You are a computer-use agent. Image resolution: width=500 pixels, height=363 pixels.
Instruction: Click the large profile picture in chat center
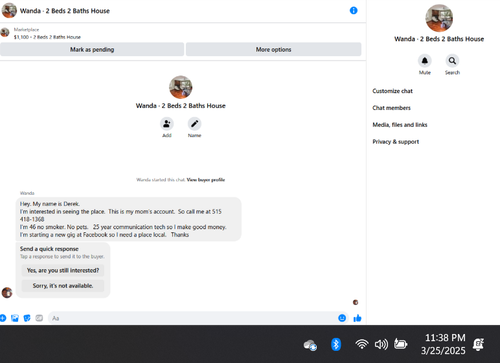[180, 87]
